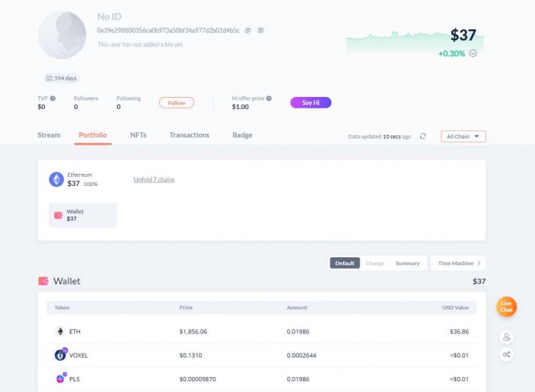The height and width of the screenshot is (392, 535).
Task: Switch wallet view to Default
Action: [x=345, y=263]
